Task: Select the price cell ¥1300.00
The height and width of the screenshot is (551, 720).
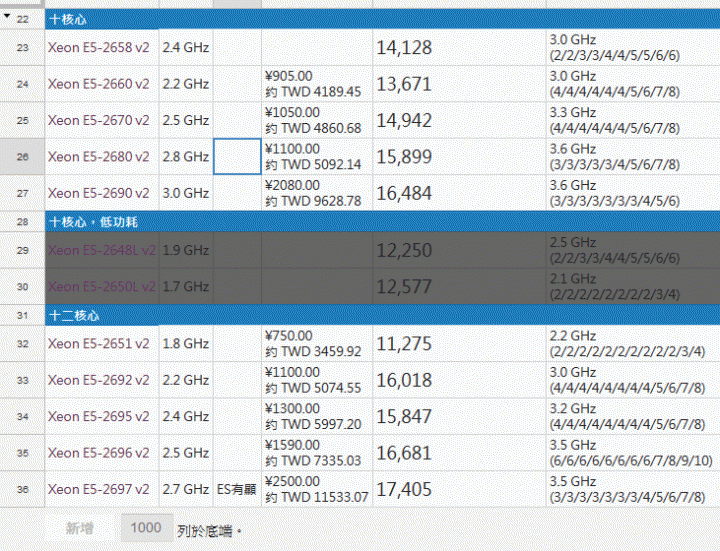Action: 317,416
